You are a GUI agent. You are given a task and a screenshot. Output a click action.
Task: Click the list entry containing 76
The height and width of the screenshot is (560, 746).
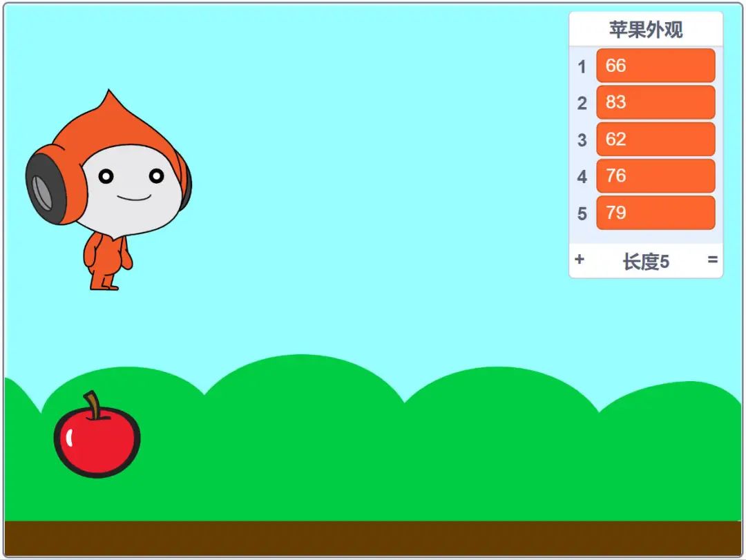point(655,176)
